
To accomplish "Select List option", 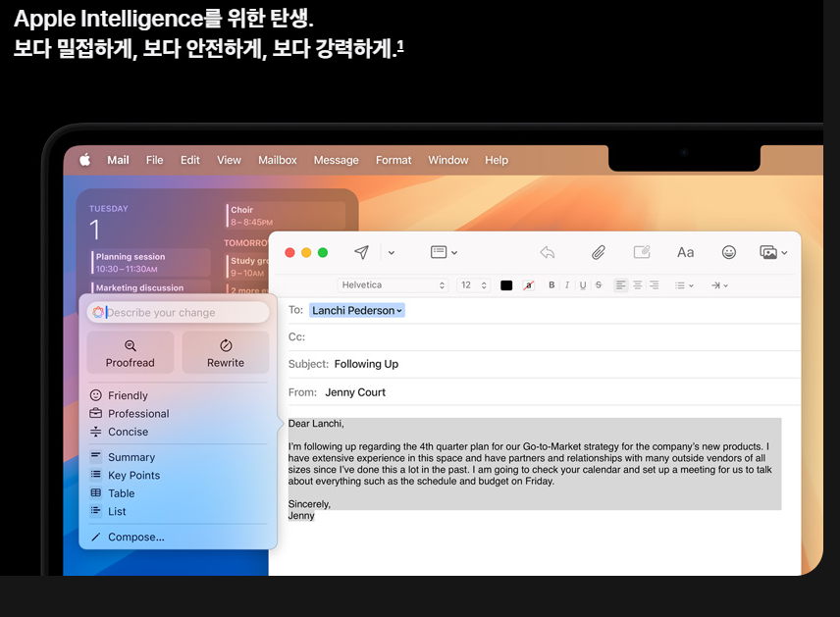I will [108, 511].
